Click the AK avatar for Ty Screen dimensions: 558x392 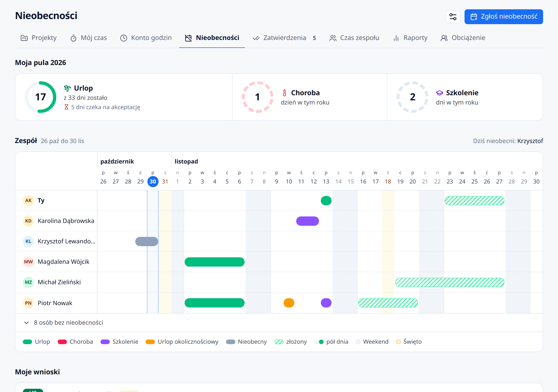coord(28,200)
